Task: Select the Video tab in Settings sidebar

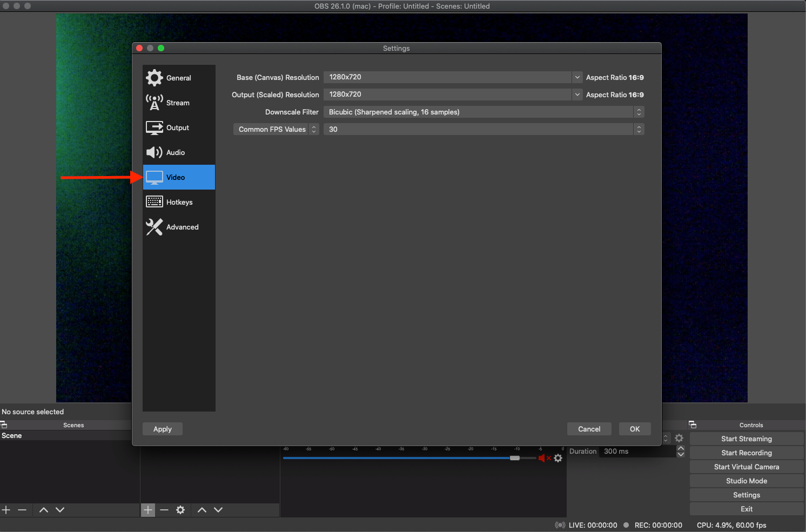Action: [x=179, y=177]
